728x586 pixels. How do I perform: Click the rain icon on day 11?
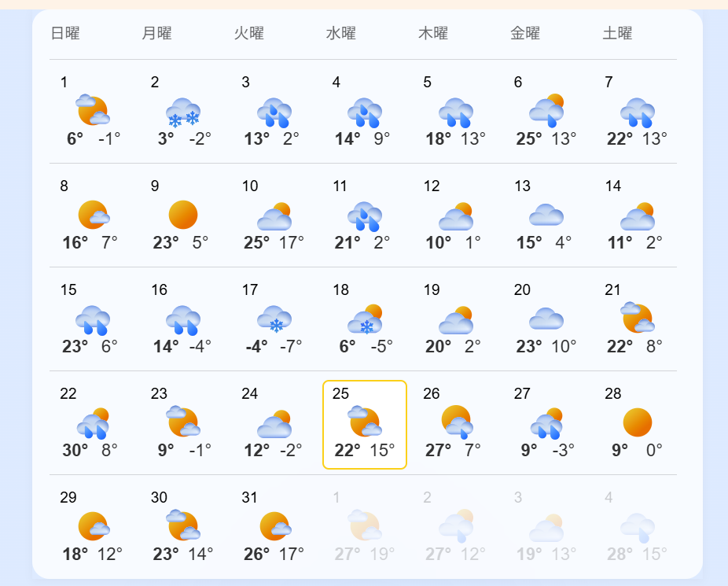[x=365, y=215]
